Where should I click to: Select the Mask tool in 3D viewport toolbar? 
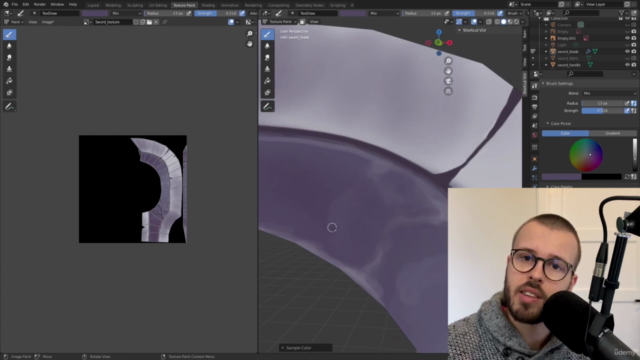point(267,93)
